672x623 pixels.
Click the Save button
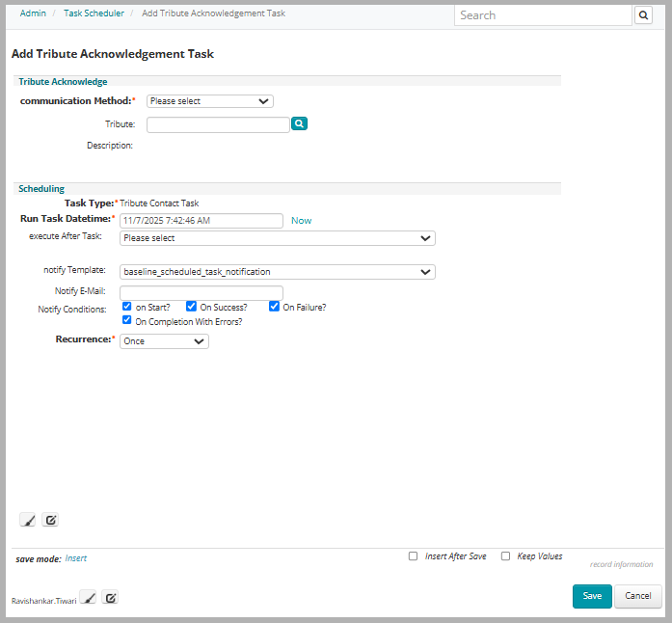click(x=592, y=596)
